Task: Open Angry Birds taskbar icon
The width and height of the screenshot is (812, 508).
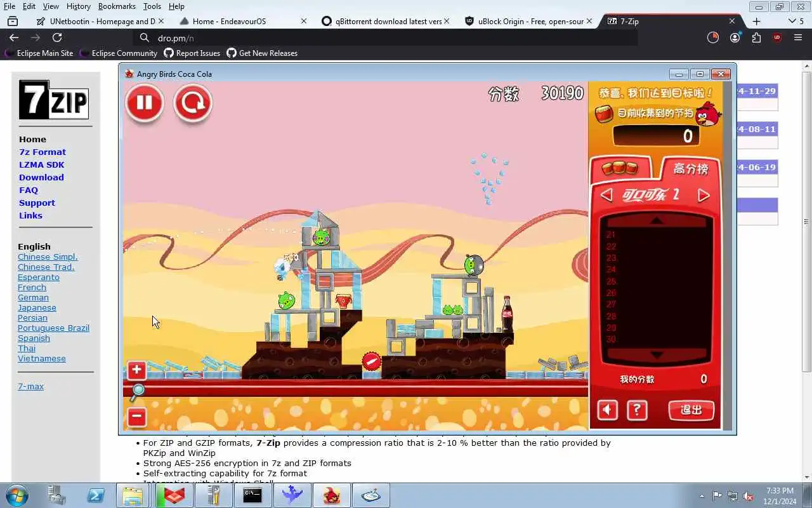Action: 331,495
